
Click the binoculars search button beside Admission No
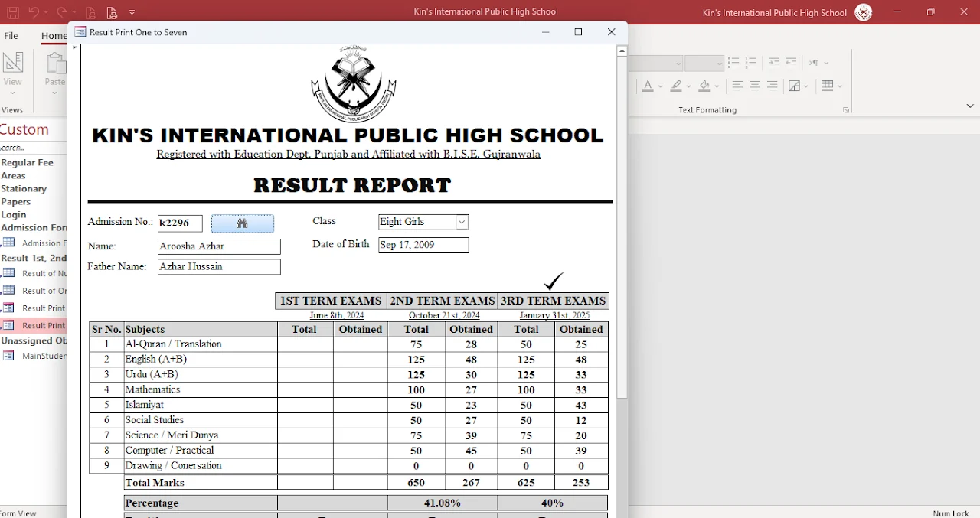click(x=243, y=223)
